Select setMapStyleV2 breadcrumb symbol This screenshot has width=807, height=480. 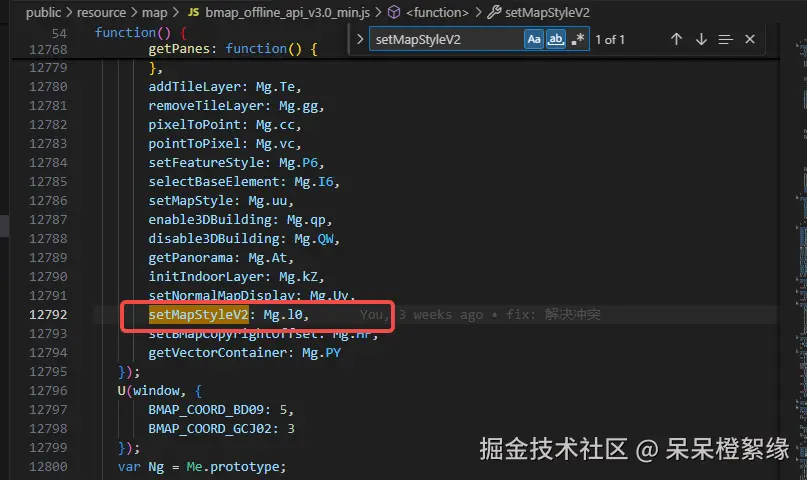point(547,12)
